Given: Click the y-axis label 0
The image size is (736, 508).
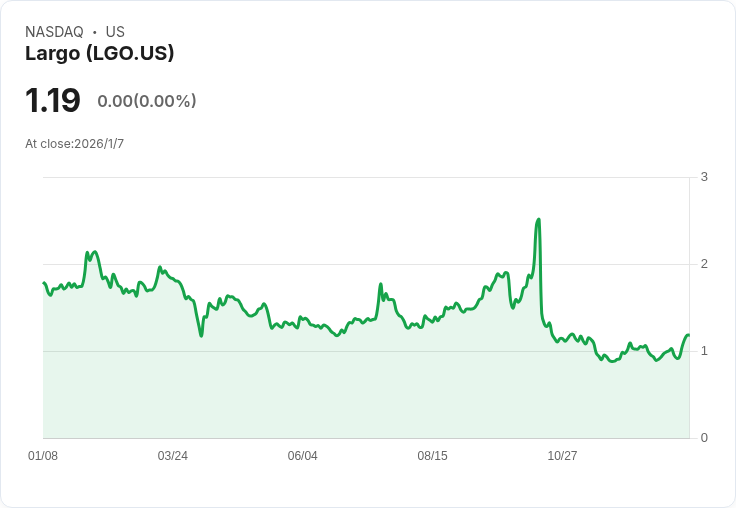Looking at the screenshot, I should pos(704,438).
